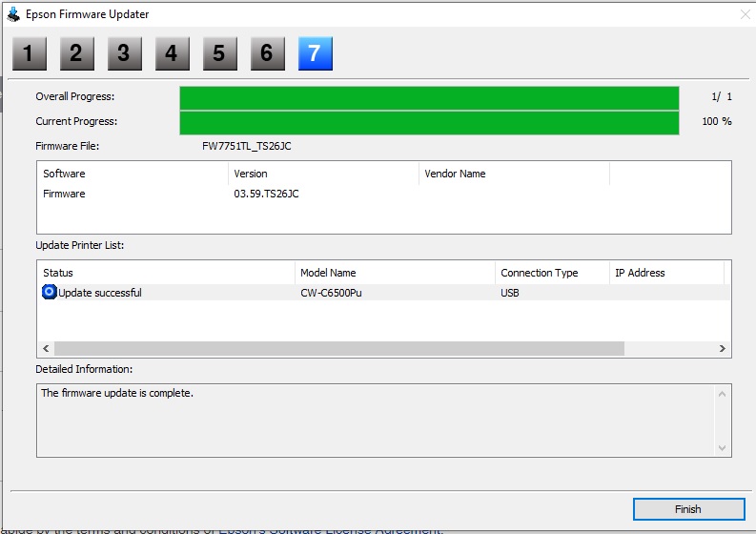Click the IP Address column header
Screen dimensions: 756x534
click(x=666, y=273)
